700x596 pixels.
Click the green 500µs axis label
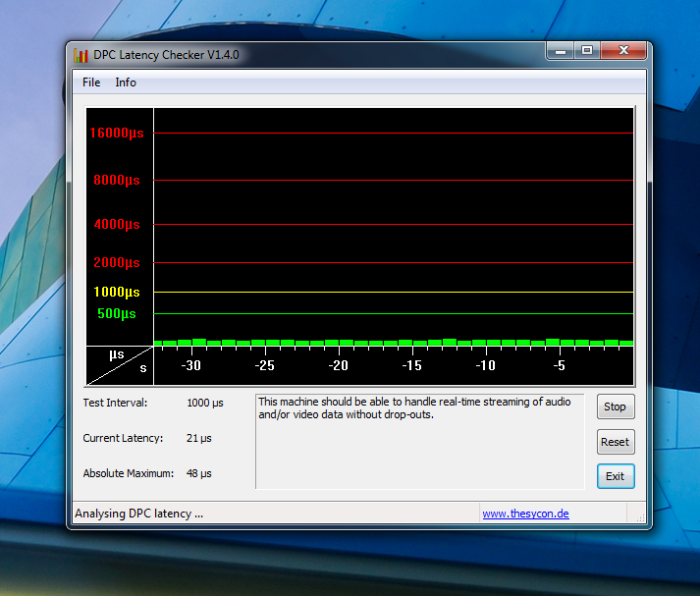[117, 314]
